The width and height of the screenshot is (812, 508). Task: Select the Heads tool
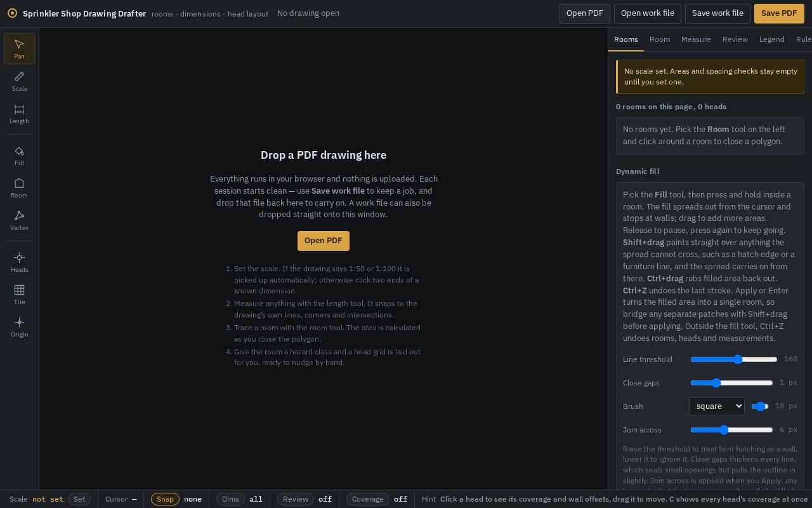pos(19,262)
